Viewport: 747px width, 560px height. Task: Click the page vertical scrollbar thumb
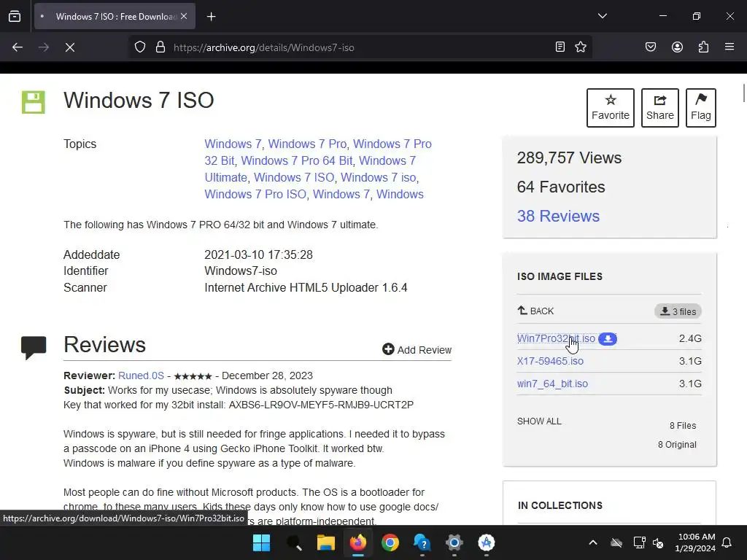pyautogui.click(x=743, y=93)
